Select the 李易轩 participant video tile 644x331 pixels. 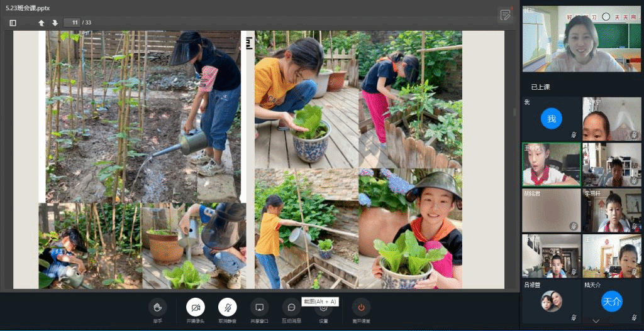611,210
